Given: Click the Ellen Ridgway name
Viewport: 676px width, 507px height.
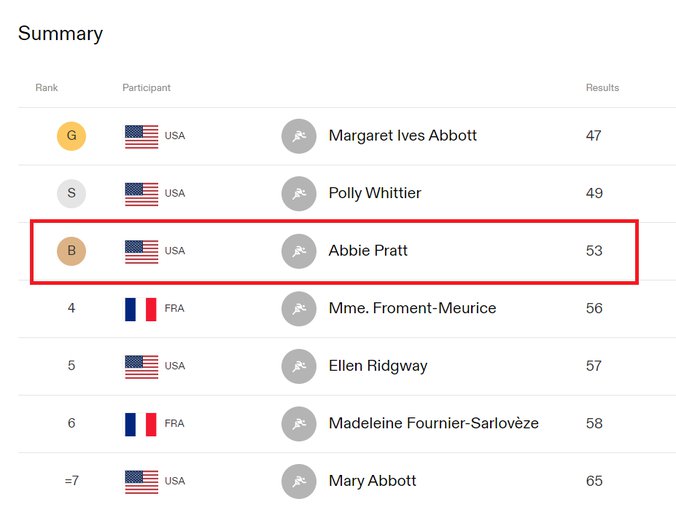Looking at the screenshot, I should (378, 366).
